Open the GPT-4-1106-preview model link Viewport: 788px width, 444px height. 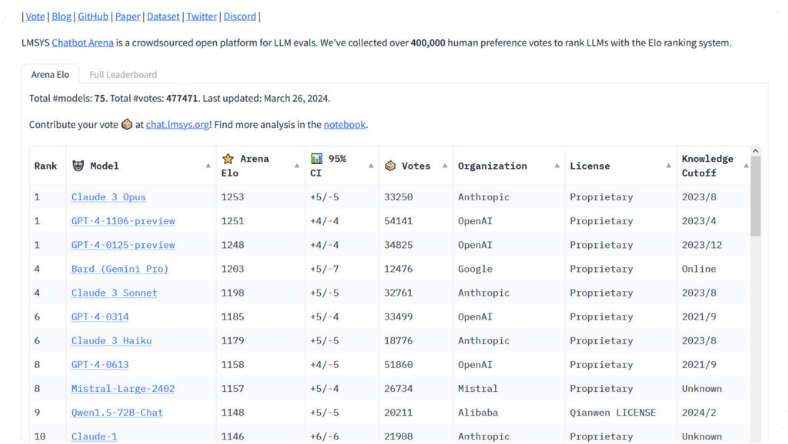click(x=123, y=221)
